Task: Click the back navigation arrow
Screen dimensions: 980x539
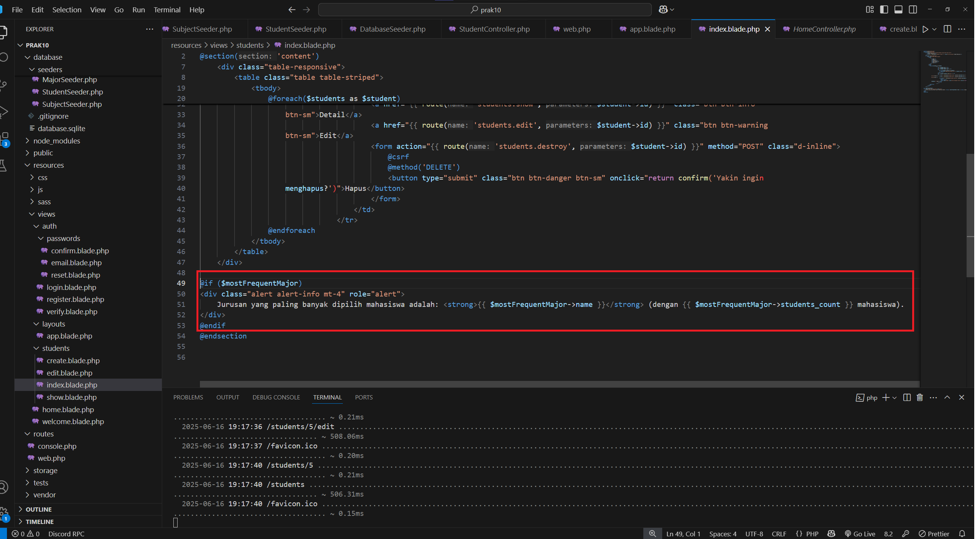Action: tap(292, 10)
